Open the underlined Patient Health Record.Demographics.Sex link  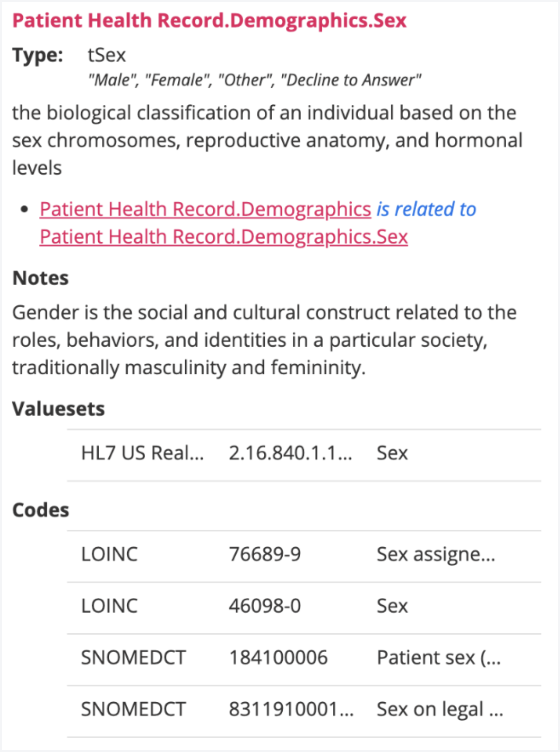tap(224, 237)
